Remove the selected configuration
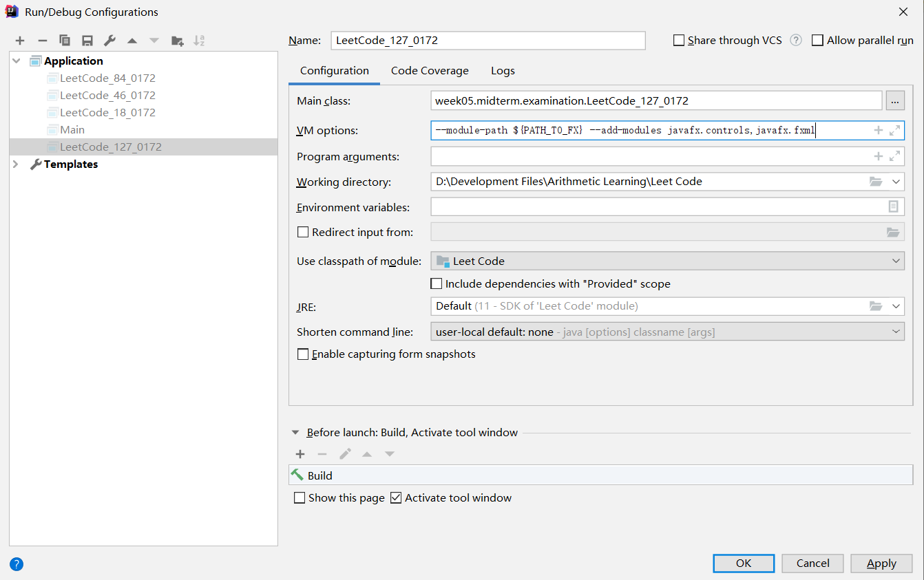Image resolution: width=924 pixels, height=580 pixels. 42,40
